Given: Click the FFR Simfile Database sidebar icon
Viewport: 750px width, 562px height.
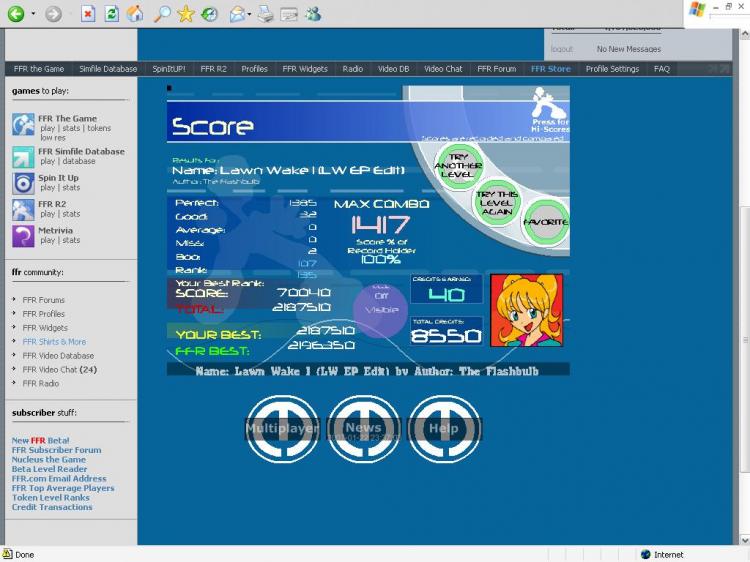Looking at the screenshot, I should (23, 157).
